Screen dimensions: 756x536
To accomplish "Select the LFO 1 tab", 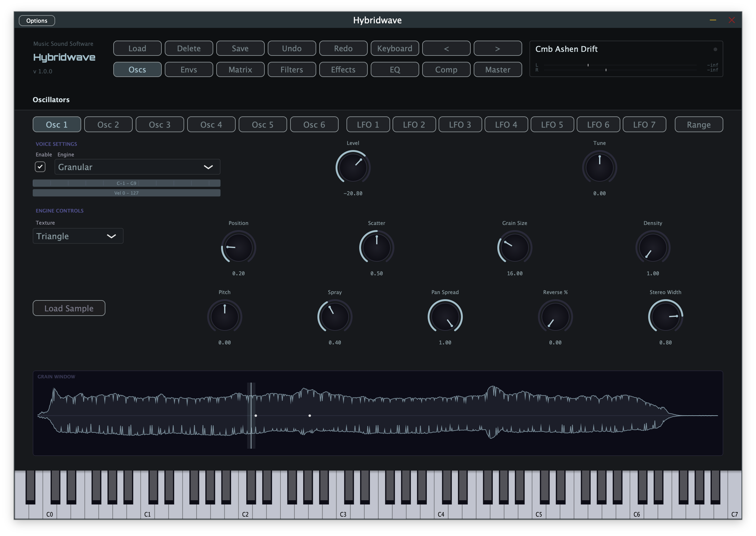I will [368, 124].
